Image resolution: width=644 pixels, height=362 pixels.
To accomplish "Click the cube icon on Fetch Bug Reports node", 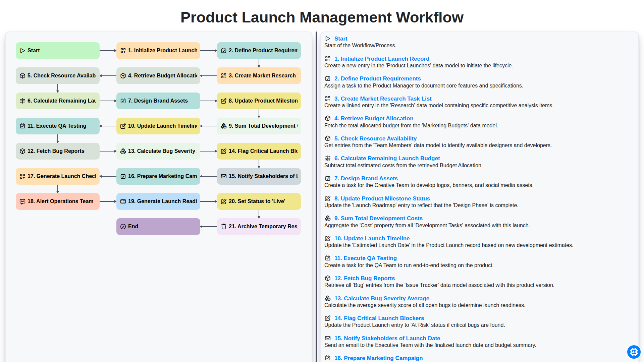I will click(x=22, y=151).
